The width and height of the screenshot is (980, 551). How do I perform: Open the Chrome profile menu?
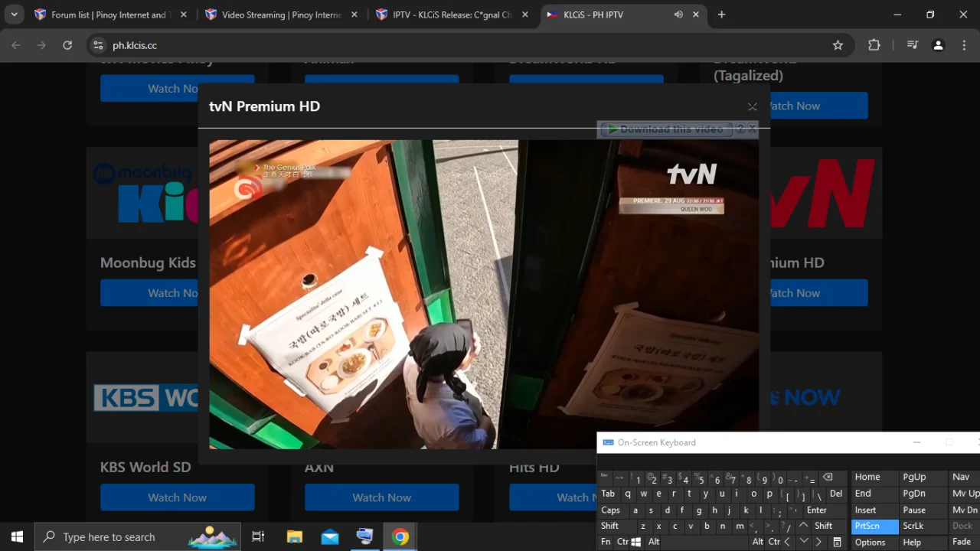tap(938, 45)
